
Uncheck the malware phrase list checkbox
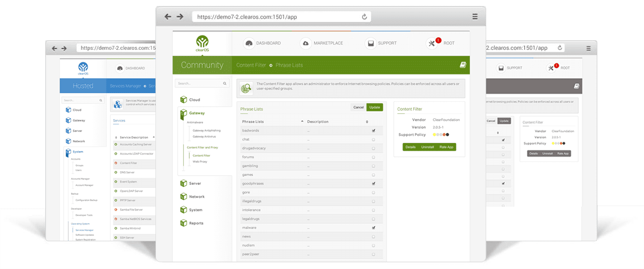tap(373, 228)
